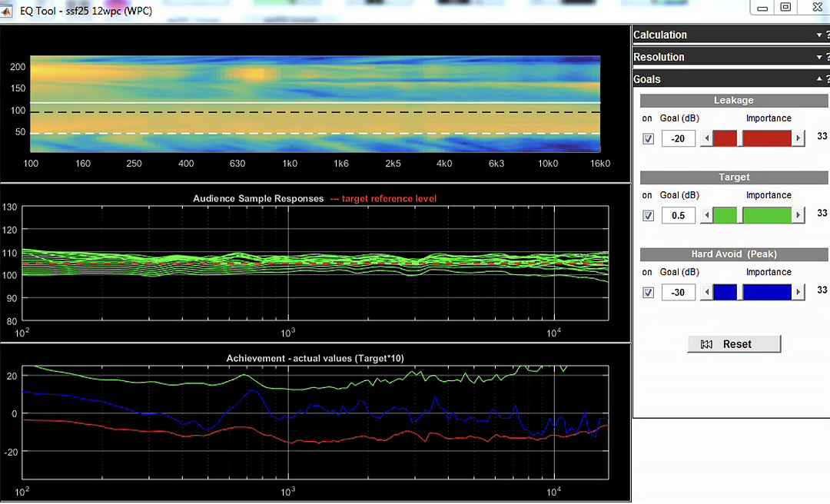Expand the Resolution panel

818,58
